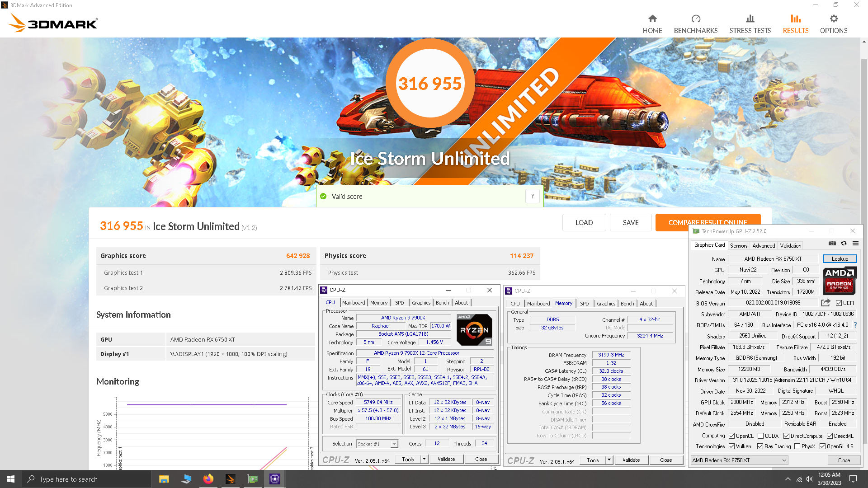Click Close in the Memory CPU-Z window
Screen dimensions: 868x488
(x=665, y=460)
